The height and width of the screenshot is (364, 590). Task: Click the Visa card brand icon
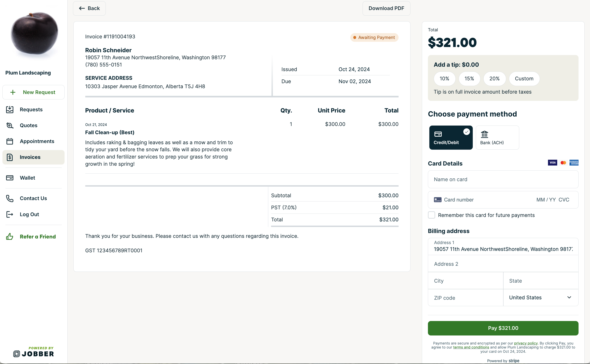point(552,163)
